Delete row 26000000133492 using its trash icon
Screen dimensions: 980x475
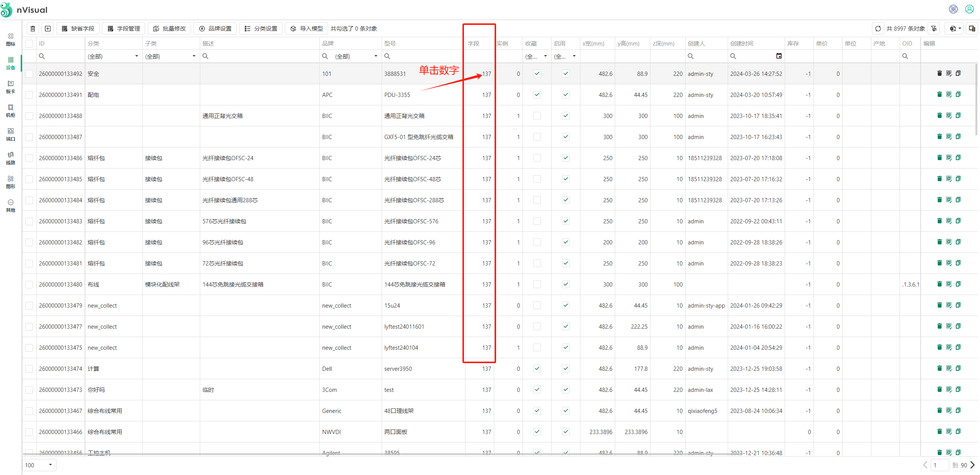coord(939,74)
